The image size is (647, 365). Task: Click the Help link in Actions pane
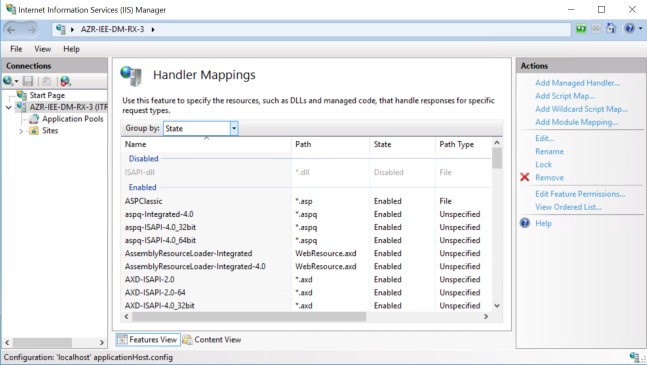tap(543, 223)
